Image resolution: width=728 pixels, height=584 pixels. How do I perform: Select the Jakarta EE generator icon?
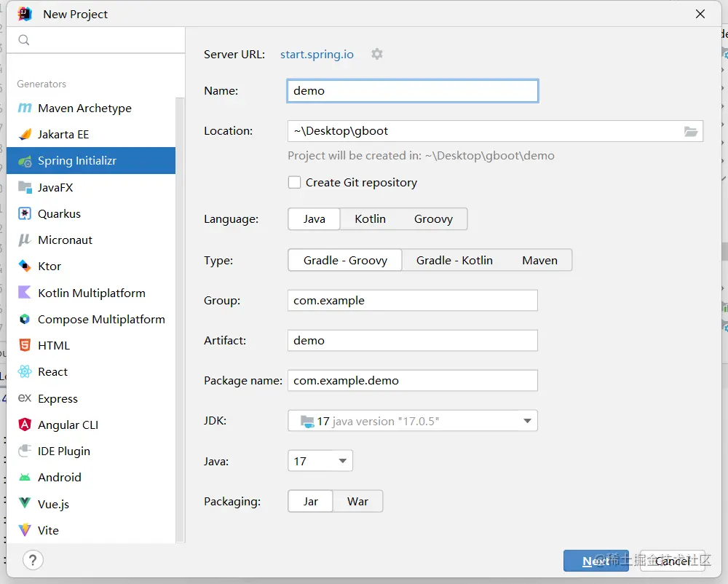click(25, 135)
